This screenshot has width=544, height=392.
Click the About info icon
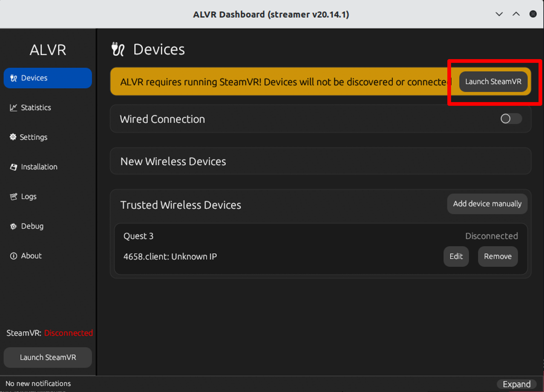(x=13, y=256)
